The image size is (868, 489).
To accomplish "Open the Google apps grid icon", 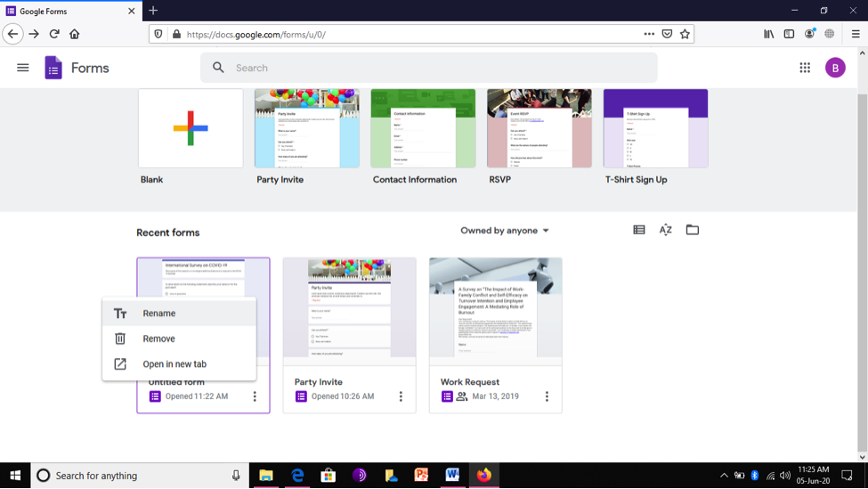I will [805, 68].
